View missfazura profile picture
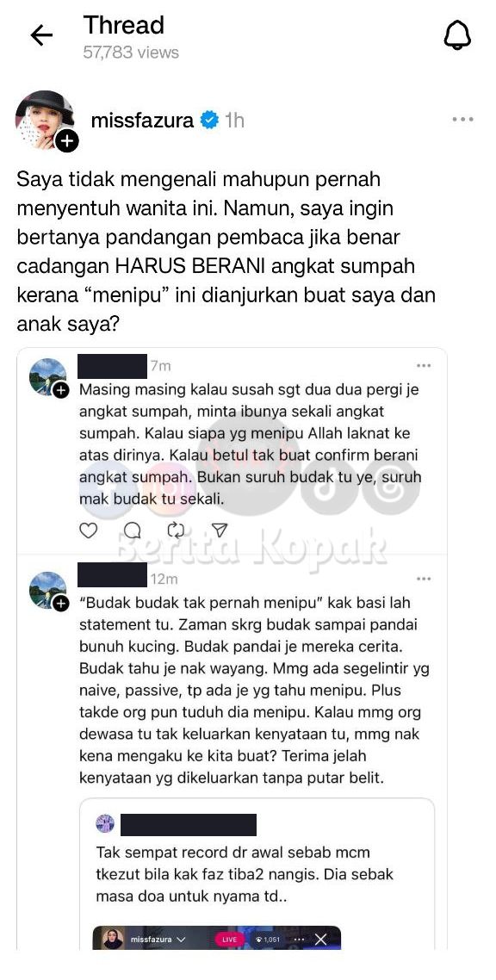496x980 pixels. 45,119
